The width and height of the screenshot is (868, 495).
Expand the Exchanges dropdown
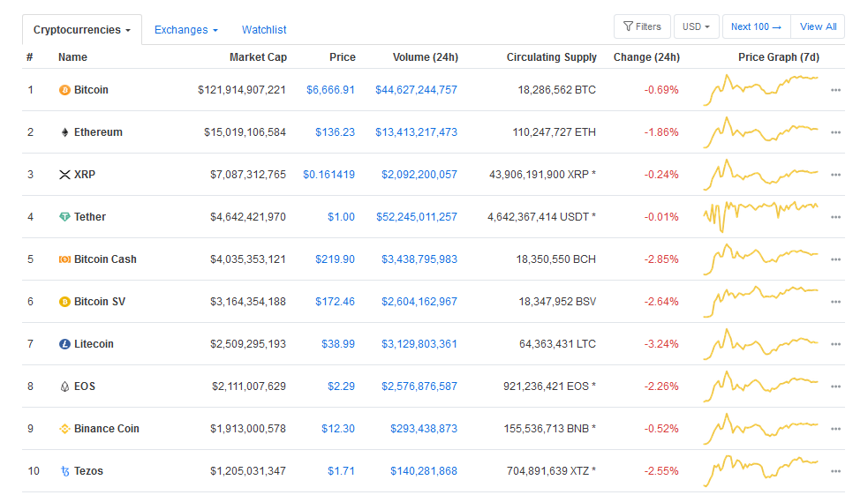(x=186, y=30)
